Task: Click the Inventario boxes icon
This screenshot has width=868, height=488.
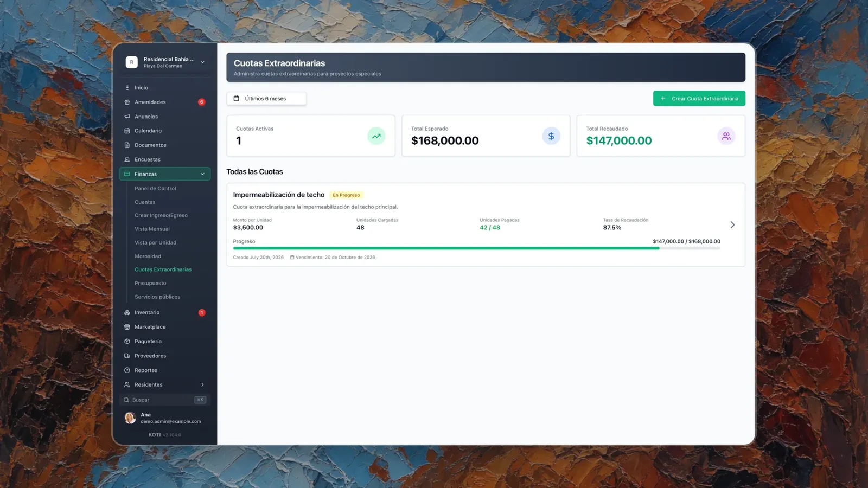Action: (127, 312)
